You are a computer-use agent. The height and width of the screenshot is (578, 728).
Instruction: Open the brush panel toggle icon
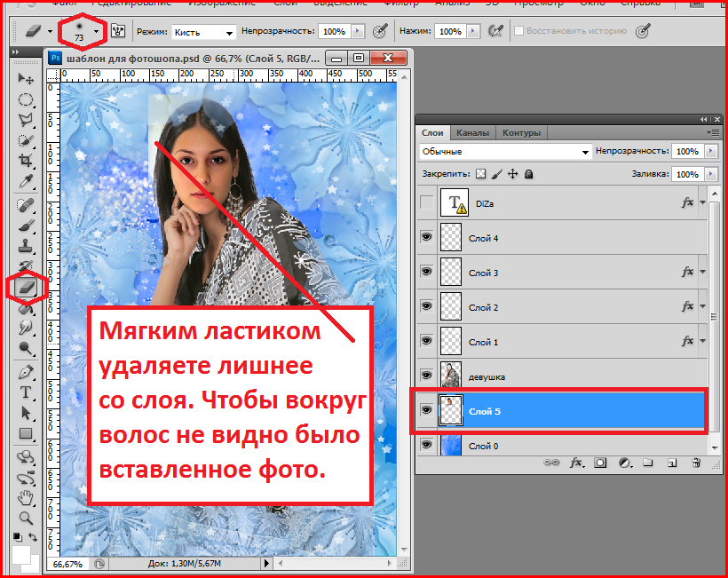118,31
